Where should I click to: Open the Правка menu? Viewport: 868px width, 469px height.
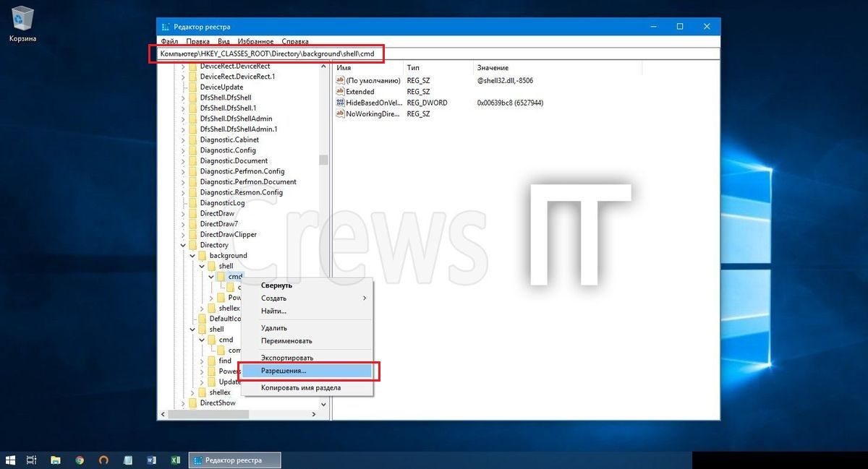[x=197, y=42]
